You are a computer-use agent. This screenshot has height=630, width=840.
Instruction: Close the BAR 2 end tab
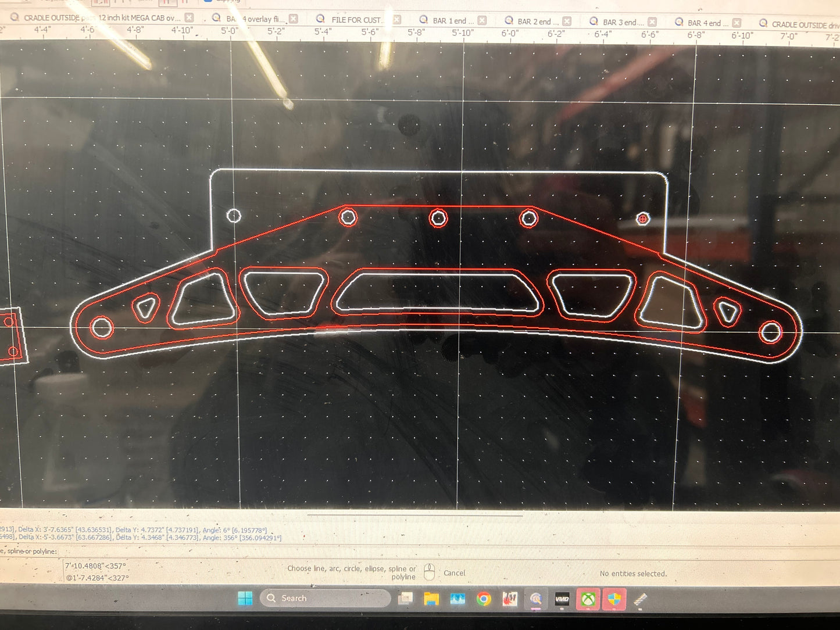[567, 21]
